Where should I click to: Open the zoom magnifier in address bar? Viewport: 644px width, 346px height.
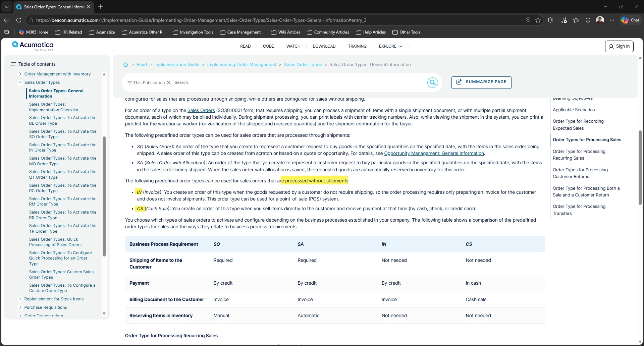(x=528, y=20)
